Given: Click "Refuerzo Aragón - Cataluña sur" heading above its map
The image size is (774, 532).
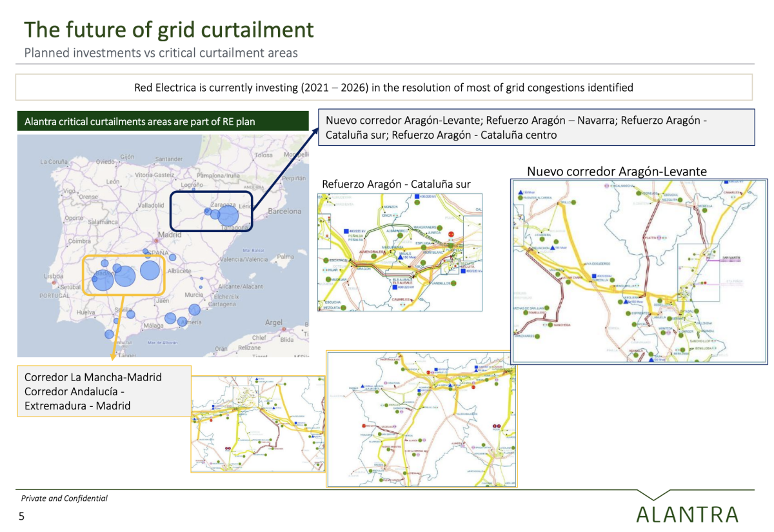Looking at the screenshot, I should (396, 184).
